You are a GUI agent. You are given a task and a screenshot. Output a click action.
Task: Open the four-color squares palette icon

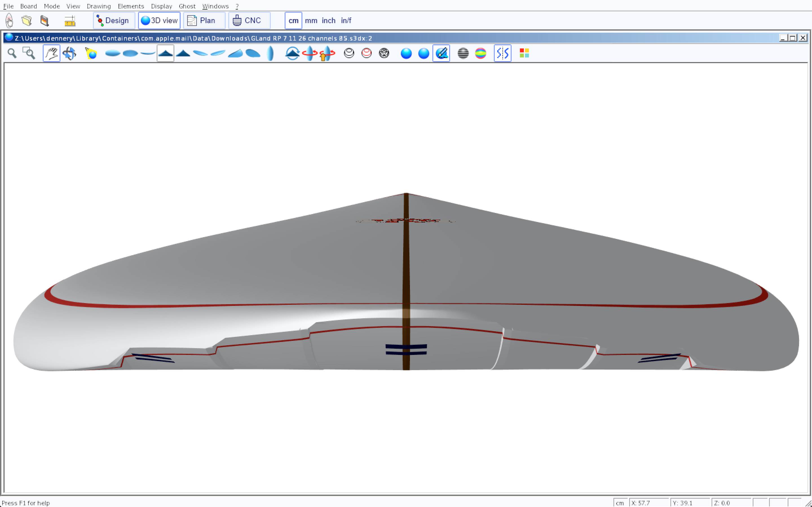click(x=524, y=53)
